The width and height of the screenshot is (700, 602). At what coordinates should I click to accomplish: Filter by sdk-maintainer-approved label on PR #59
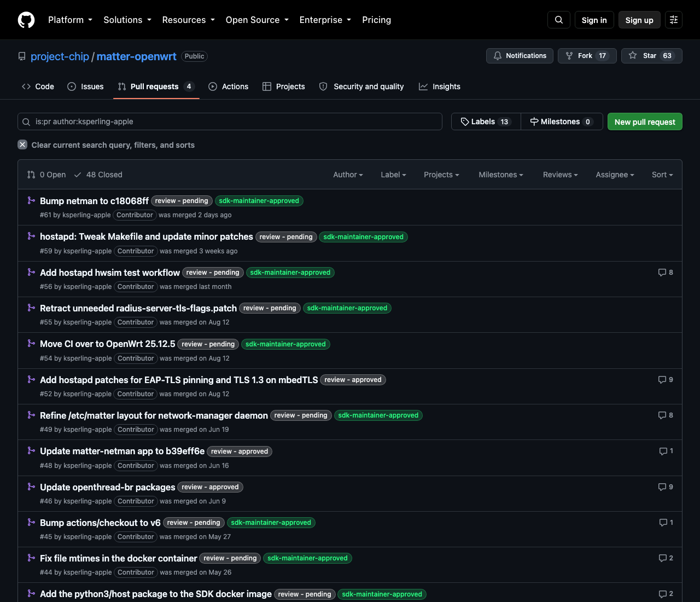click(x=363, y=237)
